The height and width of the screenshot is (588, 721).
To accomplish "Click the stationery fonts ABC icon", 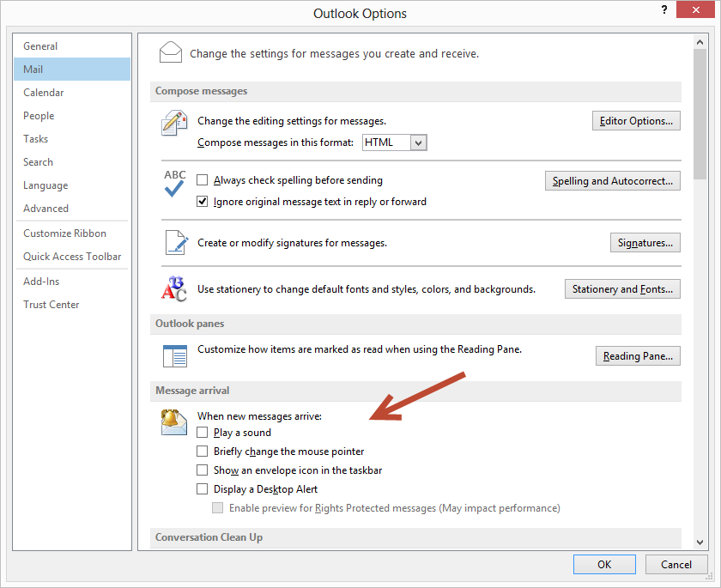I will [174, 289].
